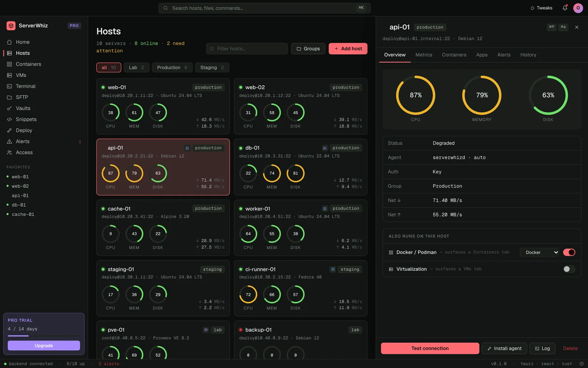This screenshot has width=588, height=368.
Task: Focus the global search bar
Action: pos(265,8)
